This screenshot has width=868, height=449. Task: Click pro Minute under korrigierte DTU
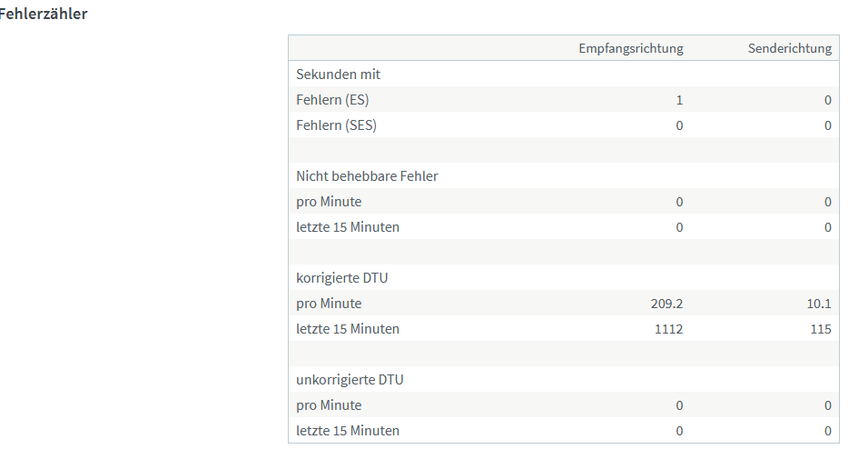329,304
